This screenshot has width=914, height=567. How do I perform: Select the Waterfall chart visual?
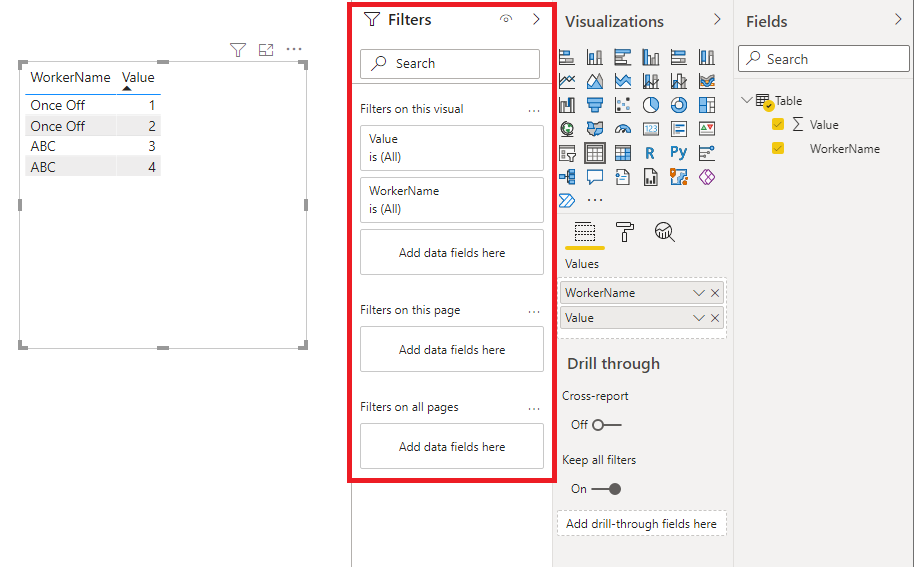coord(567,105)
